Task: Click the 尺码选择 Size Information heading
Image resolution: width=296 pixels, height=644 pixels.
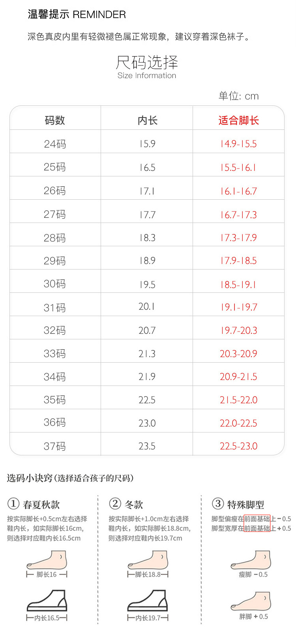Action: (x=147, y=67)
